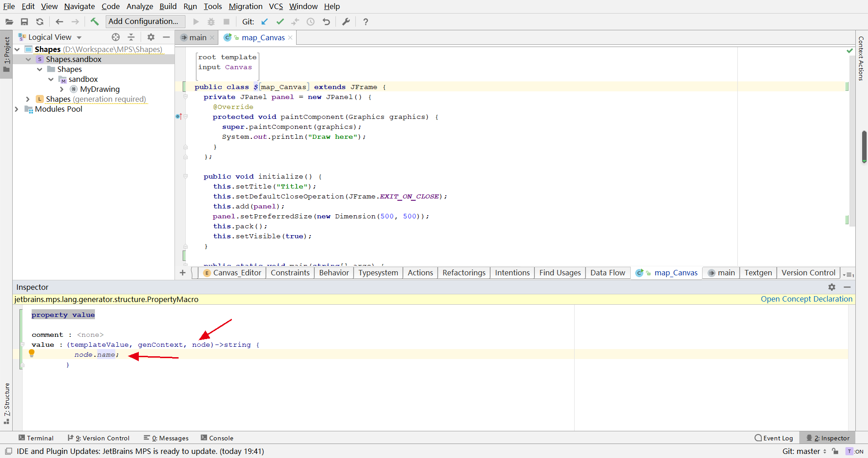Toggle the lock icon in status bar

click(x=836, y=451)
